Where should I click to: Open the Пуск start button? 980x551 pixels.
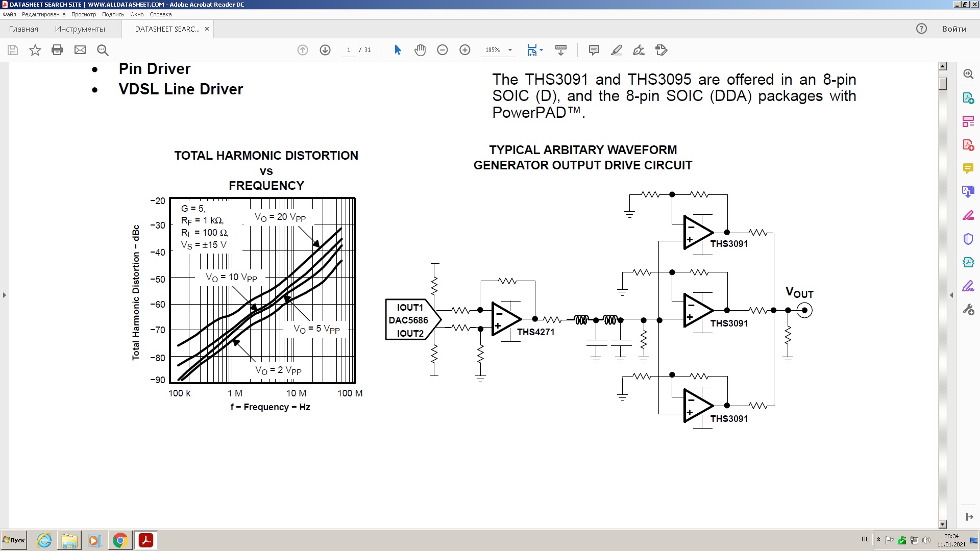click(x=14, y=540)
